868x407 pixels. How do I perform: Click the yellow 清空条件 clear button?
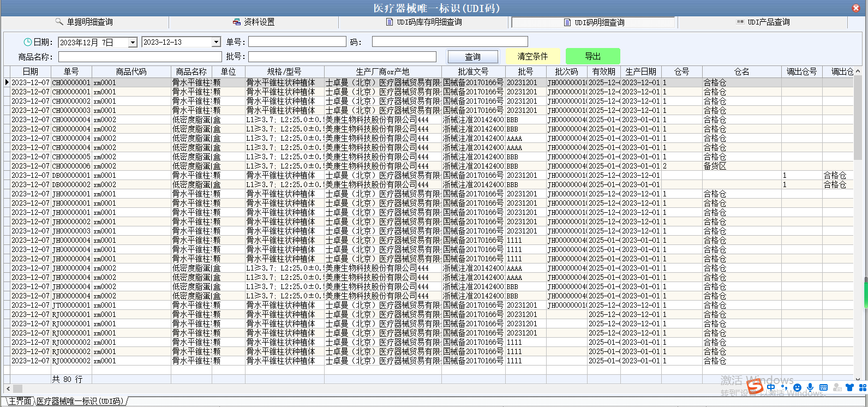click(x=532, y=56)
